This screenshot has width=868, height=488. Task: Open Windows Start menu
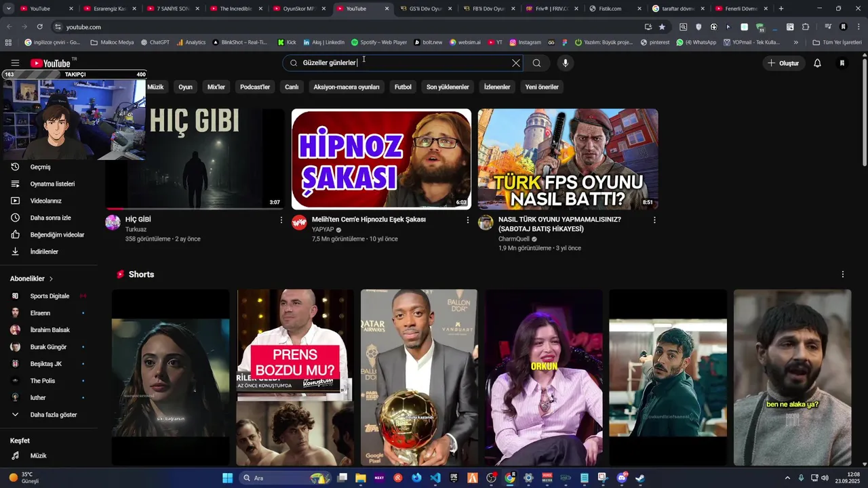pos(227,478)
